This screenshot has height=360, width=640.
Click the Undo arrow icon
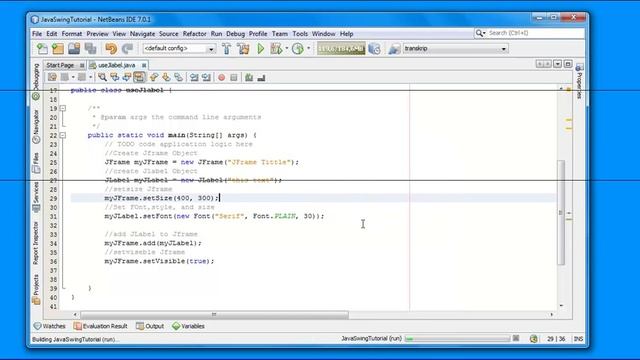coord(111,49)
